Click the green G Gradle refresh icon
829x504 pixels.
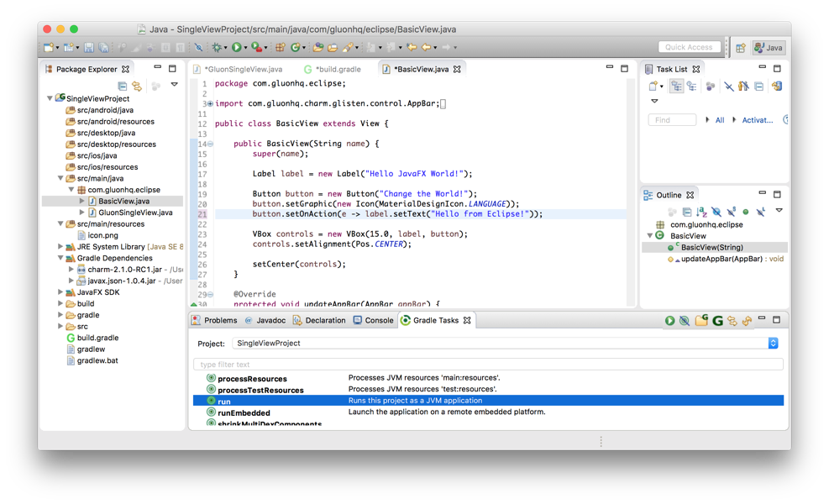[717, 321]
